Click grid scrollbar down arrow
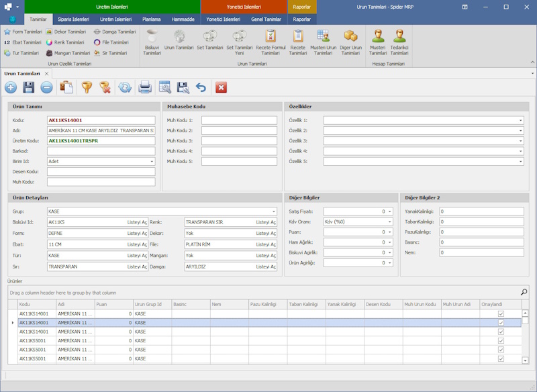 525,360
